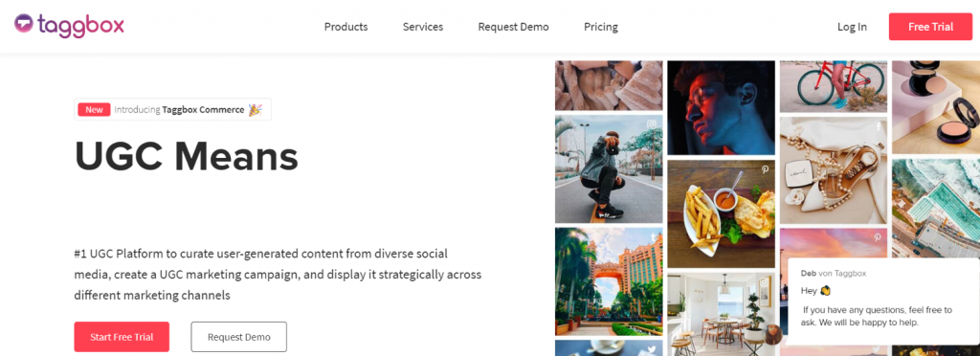Open the red bicycle photo thumbnail
This screenshot has height=356, width=980.
[x=834, y=86]
